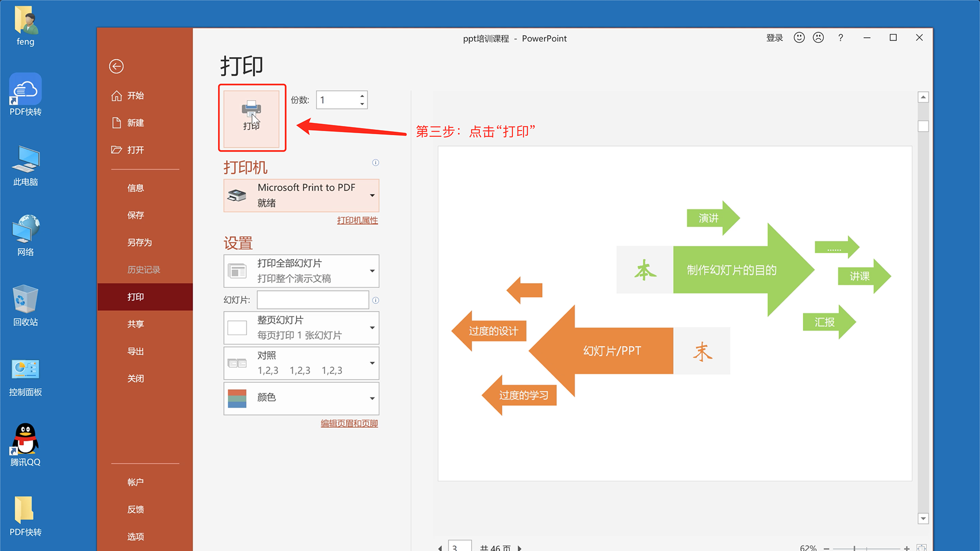Screen dimensions: 980x551
Task: Click the next page arrow below the preview
Action: click(520, 547)
